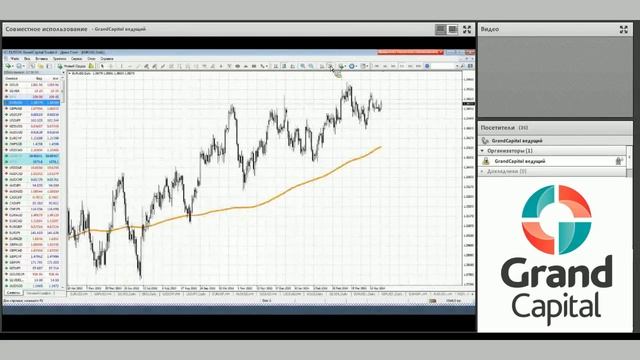Switch to the Символы tab

click(x=13, y=293)
